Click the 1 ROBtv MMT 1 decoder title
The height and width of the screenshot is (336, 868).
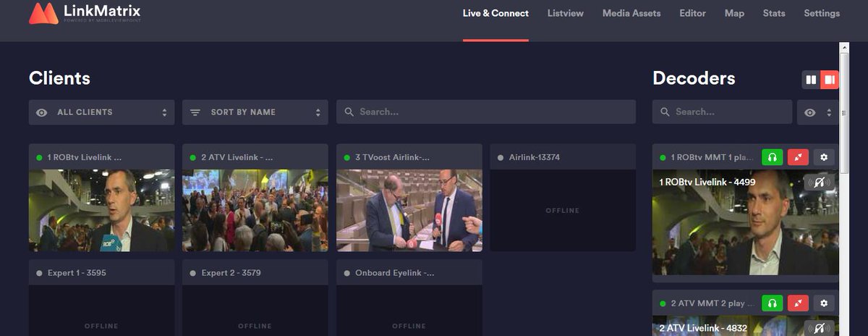pos(712,157)
